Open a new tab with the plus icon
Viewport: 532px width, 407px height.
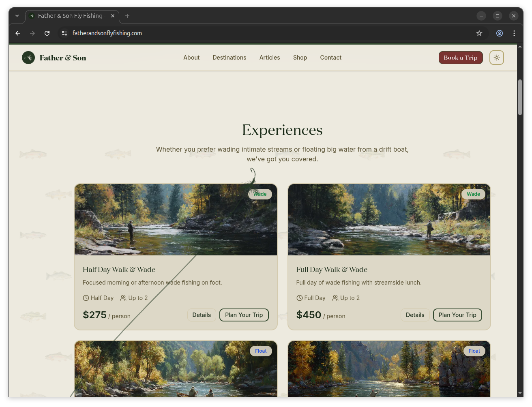(x=127, y=16)
